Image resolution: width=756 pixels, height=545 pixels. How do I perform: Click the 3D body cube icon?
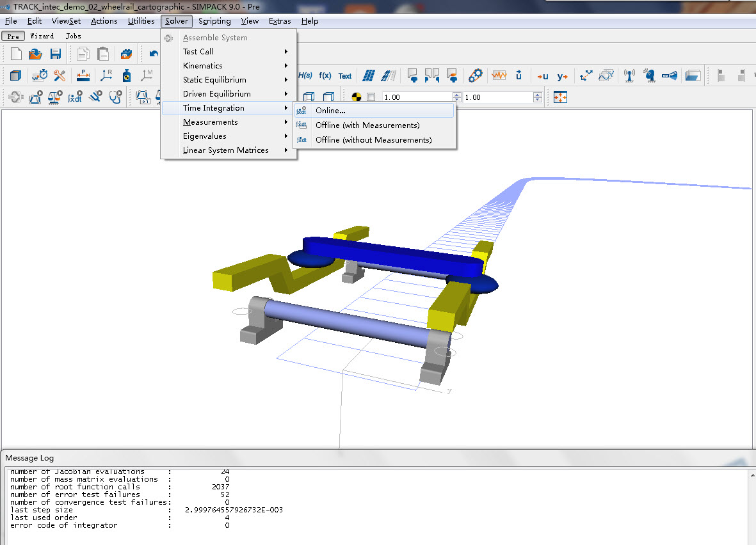coord(15,75)
